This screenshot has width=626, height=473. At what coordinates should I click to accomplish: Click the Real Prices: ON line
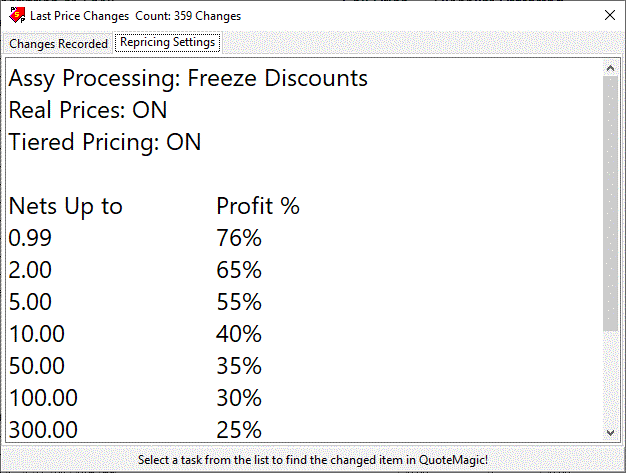(88, 110)
